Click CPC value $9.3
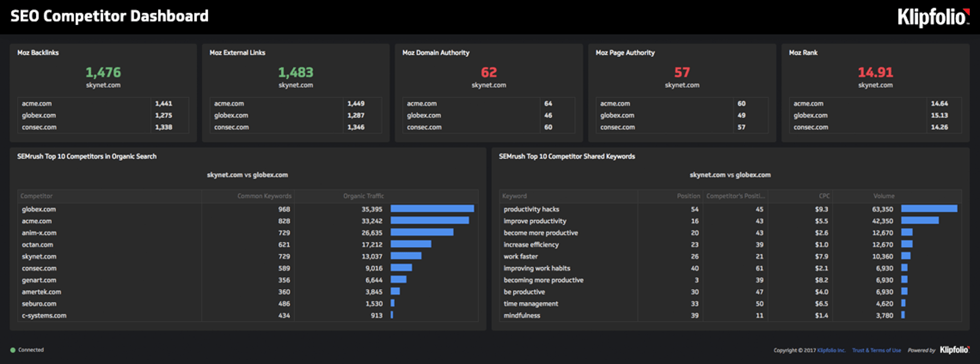The image size is (980, 364). (821, 209)
